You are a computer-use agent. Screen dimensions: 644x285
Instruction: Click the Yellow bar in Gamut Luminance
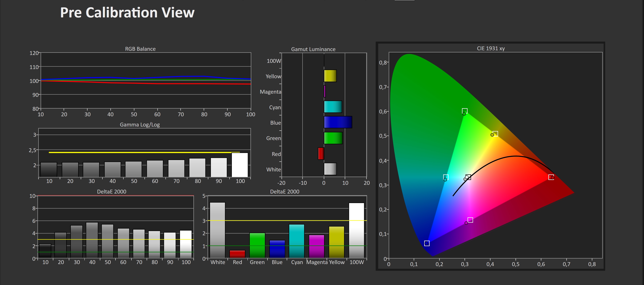pos(330,76)
